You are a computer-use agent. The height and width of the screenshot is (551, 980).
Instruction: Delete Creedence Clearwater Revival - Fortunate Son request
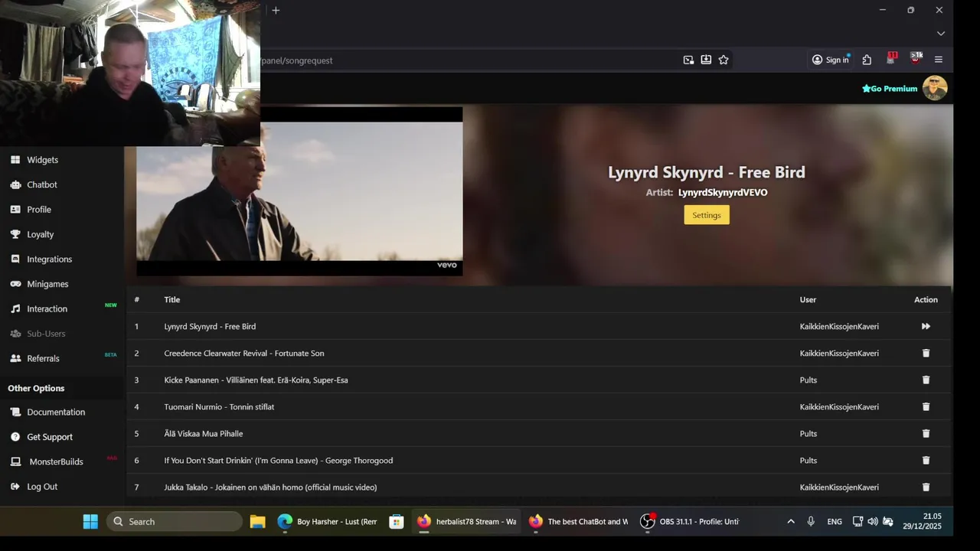[x=926, y=353]
